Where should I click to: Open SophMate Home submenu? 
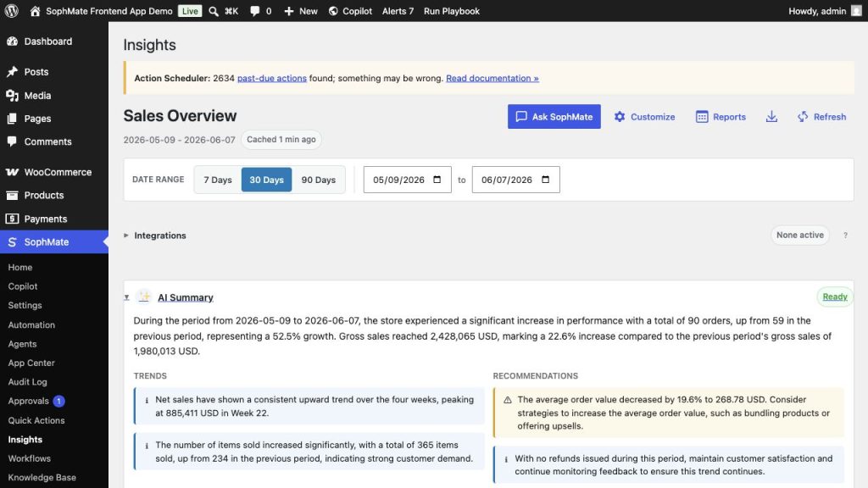pos(20,267)
